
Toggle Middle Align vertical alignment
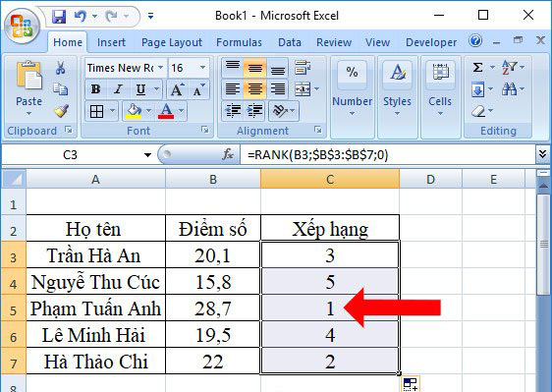coord(254,67)
